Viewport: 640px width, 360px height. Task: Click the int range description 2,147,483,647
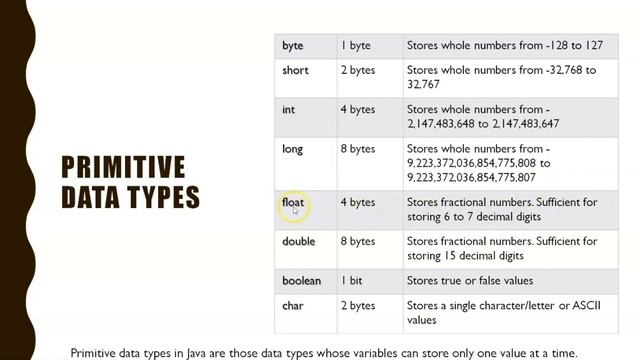[483, 116]
